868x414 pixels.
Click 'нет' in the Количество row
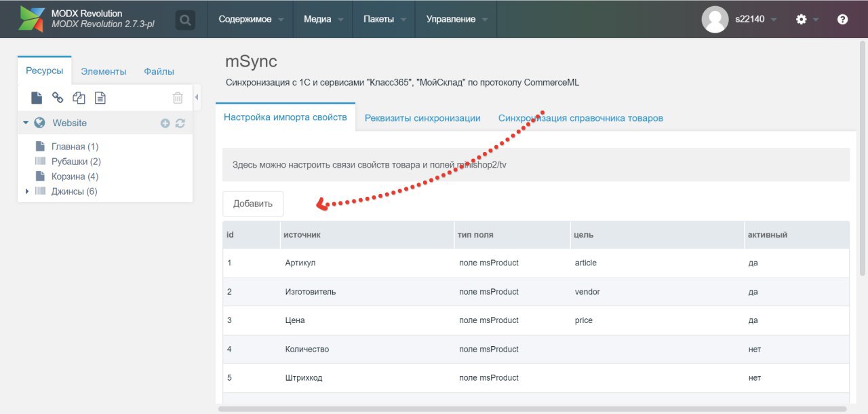click(754, 349)
